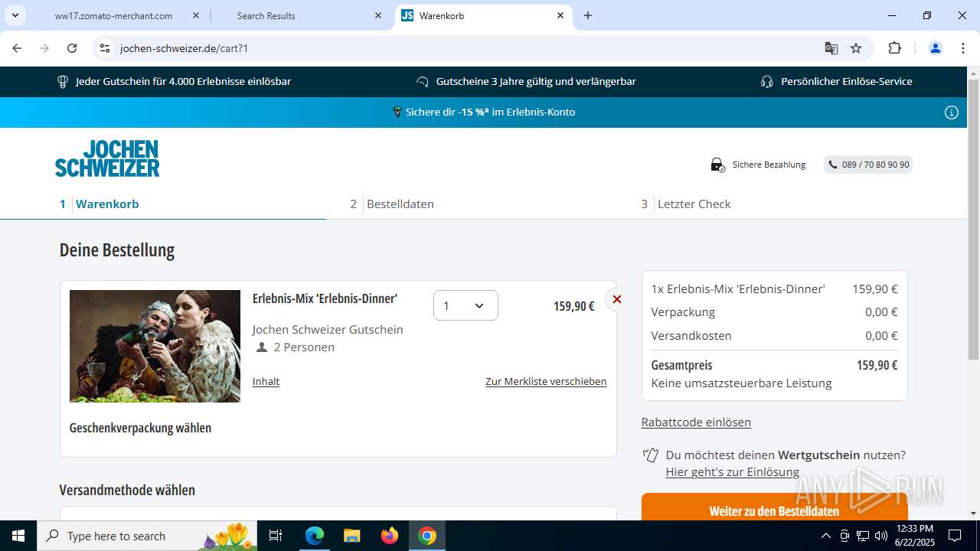Viewport: 980px width, 551px height.
Task: Switch to Search Results browser tab
Action: point(266,15)
